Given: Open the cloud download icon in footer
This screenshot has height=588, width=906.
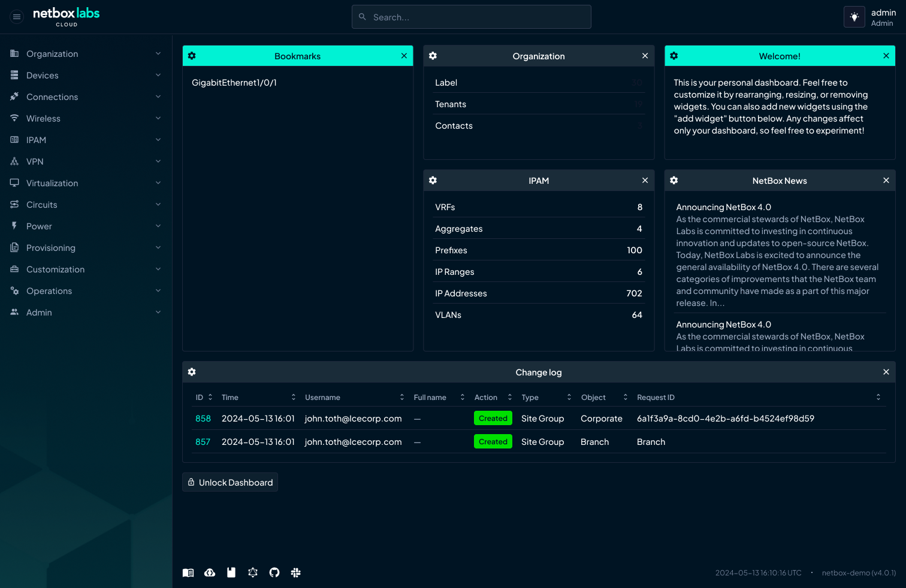Looking at the screenshot, I should pos(210,572).
